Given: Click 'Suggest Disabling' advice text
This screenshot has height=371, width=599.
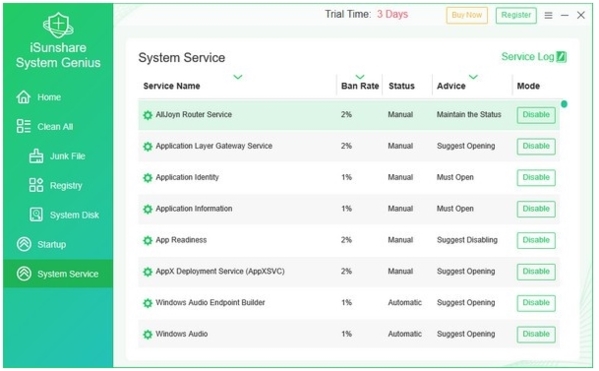Looking at the screenshot, I should 467,240.
